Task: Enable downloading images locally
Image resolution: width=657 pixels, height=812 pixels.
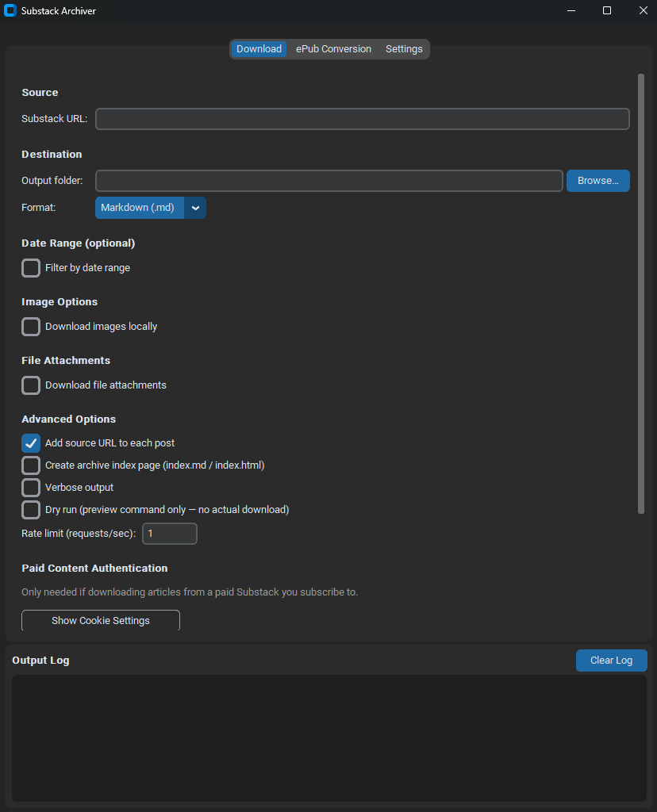Action: [x=30, y=327]
